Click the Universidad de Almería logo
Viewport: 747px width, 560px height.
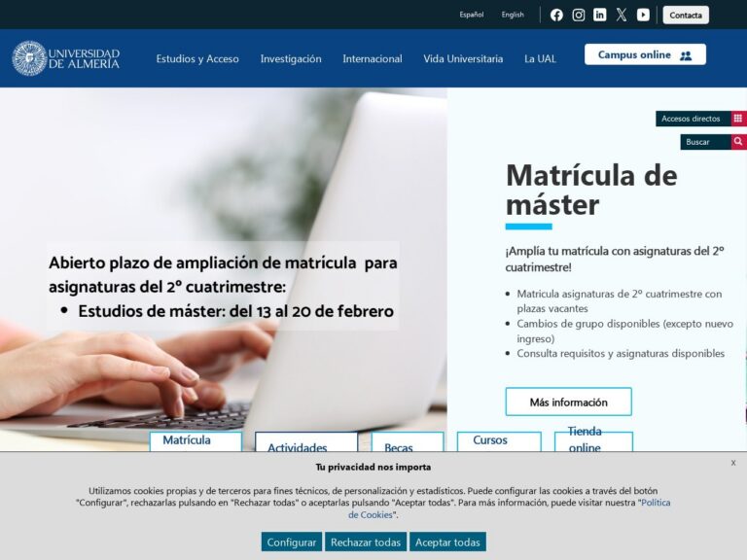click(x=66, y=58)
